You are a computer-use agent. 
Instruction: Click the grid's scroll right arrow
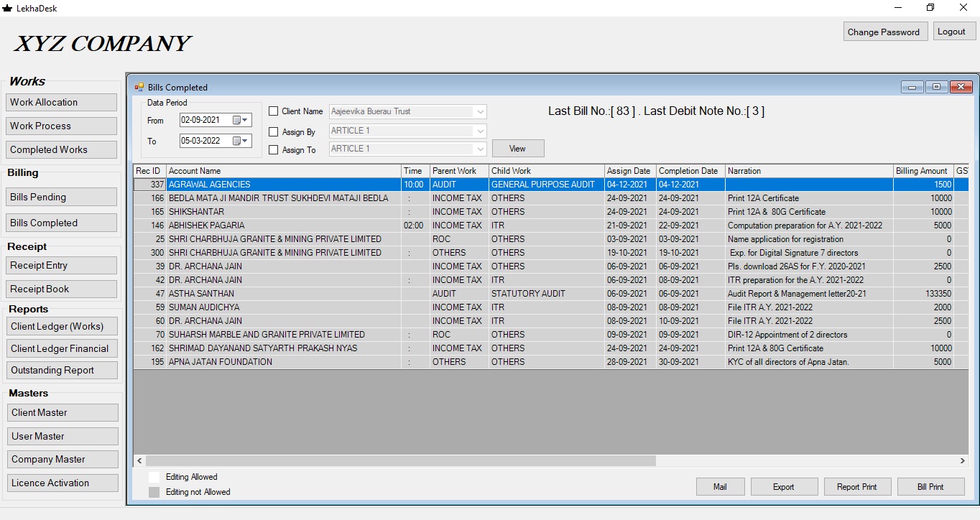pos(963,460)
